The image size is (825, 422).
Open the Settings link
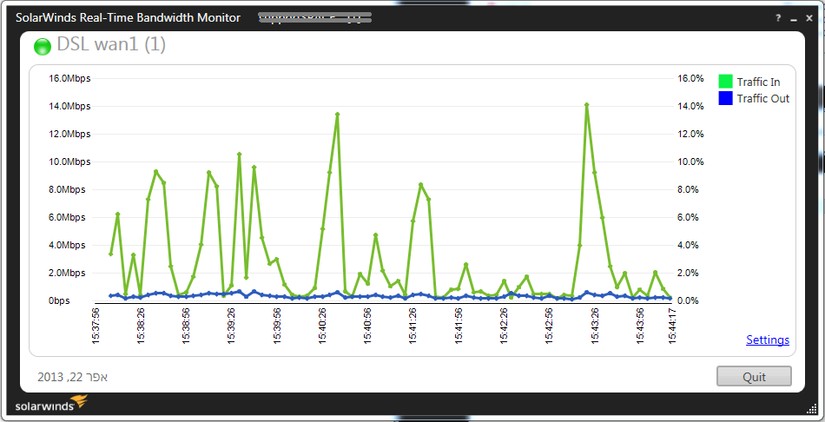[768, 340]
